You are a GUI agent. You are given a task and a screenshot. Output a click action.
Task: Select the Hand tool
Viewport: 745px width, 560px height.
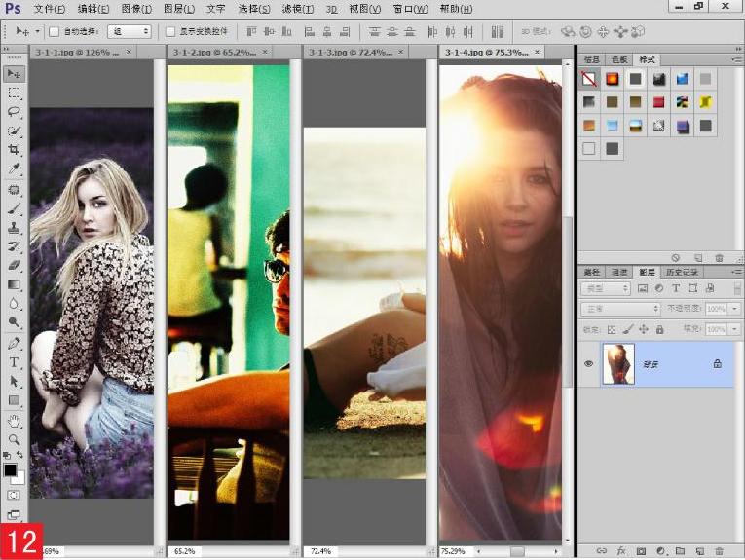[x=14, y=421]
